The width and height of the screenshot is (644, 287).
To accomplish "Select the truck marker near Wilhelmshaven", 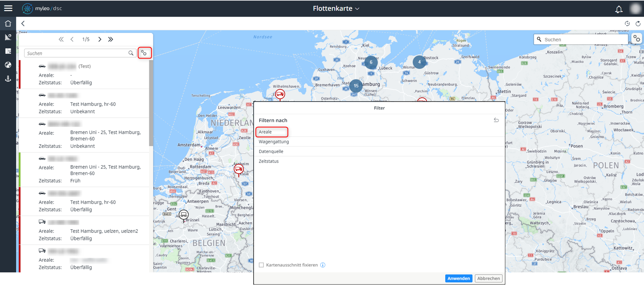I will [x=280, y=94].
